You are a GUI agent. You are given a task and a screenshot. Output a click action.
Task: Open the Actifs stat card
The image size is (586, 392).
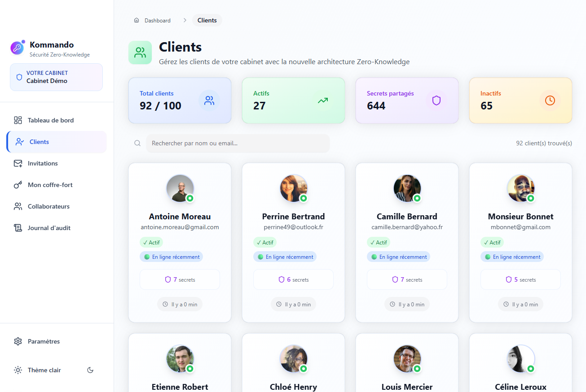click(x=294, y=100)
